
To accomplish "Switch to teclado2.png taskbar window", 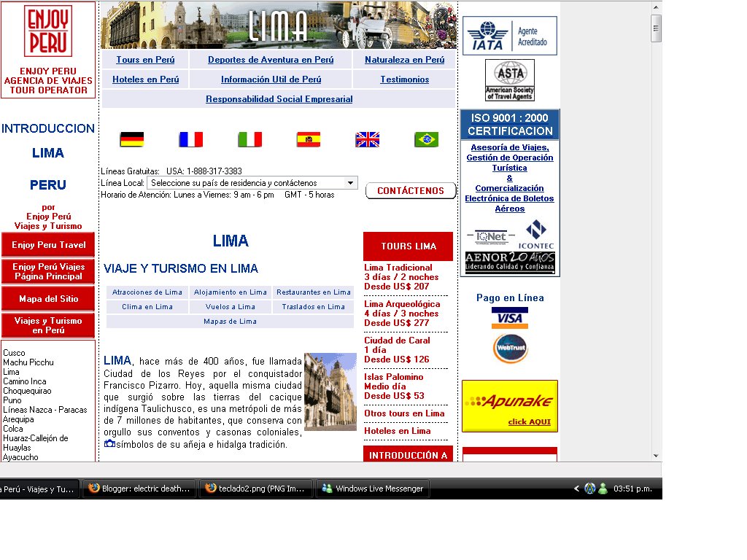I will [x=255, y=489].
